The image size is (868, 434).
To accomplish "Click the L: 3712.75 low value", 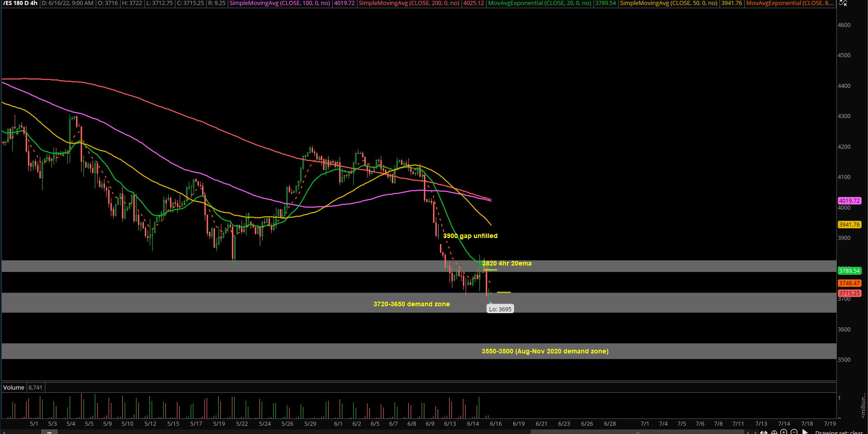I will (159, 3).
